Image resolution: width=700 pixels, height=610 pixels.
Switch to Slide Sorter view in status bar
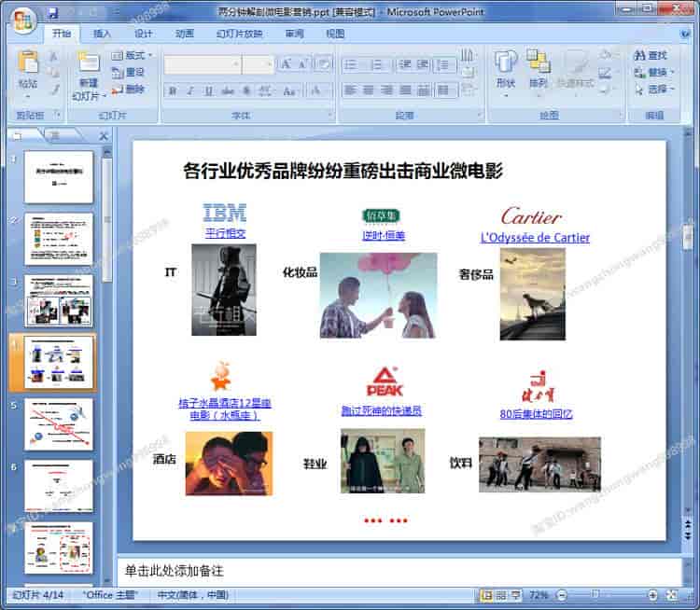tap(502, 594)
